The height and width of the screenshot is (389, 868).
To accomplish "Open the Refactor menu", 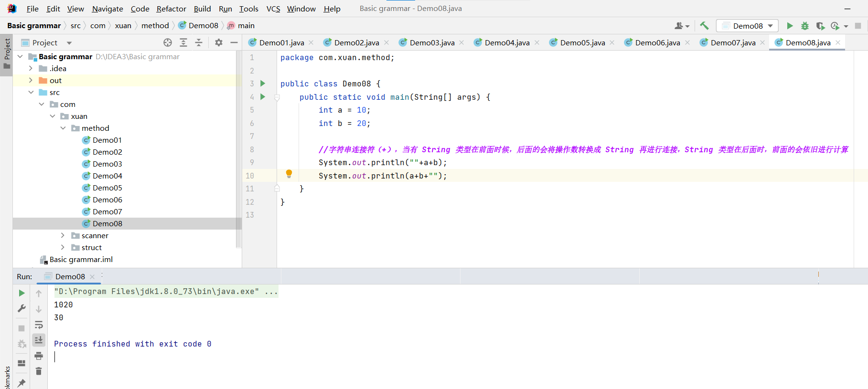I will pyautogui.click(x=171, y=9).
